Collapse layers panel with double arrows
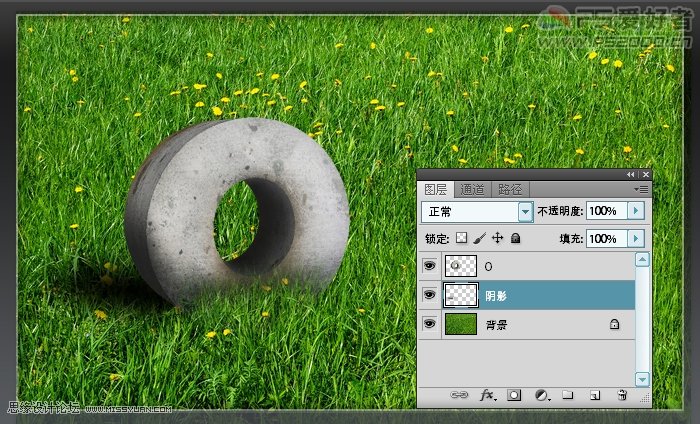 point(630,175)
